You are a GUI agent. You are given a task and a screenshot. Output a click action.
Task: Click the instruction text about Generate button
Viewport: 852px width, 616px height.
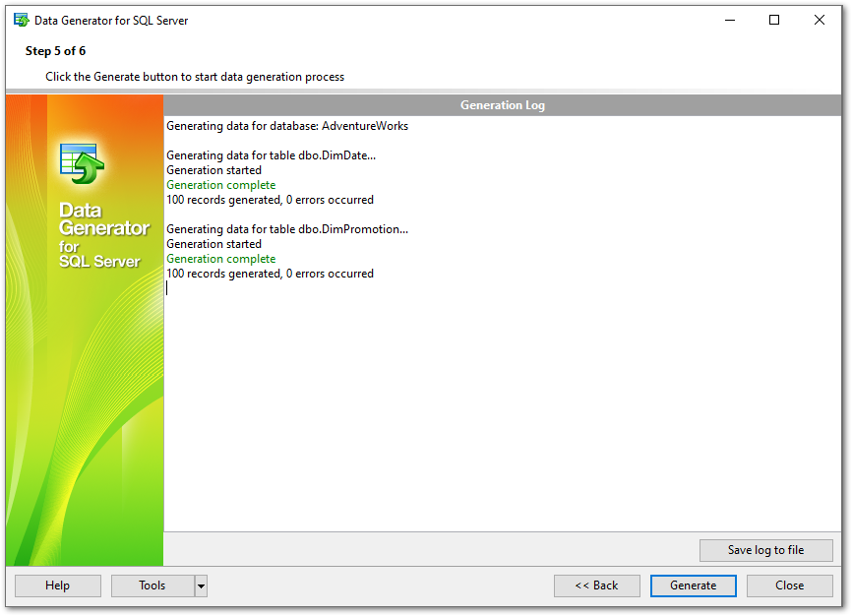point(195,77)
